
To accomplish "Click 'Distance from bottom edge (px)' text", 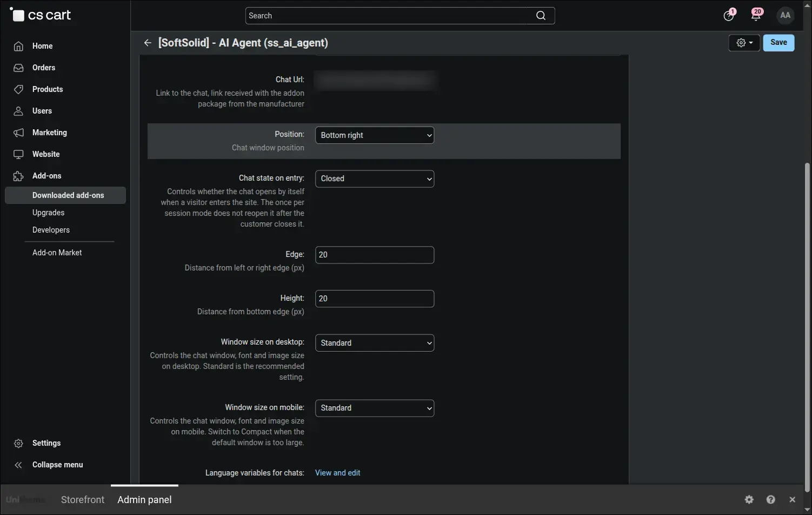I will (x=251, y=312).
